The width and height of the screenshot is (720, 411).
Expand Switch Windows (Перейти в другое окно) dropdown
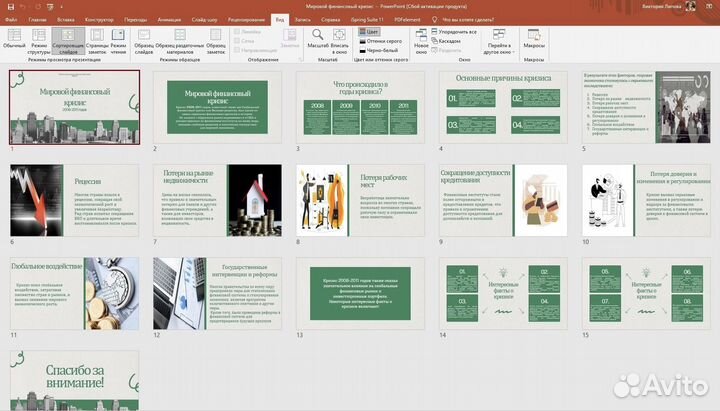[x=496, y=46]
